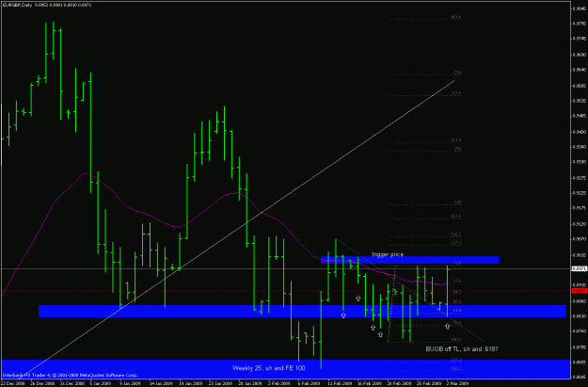Click the 14 Jan 2009 date on time axis
588x387 pixels.
[161, 383]
